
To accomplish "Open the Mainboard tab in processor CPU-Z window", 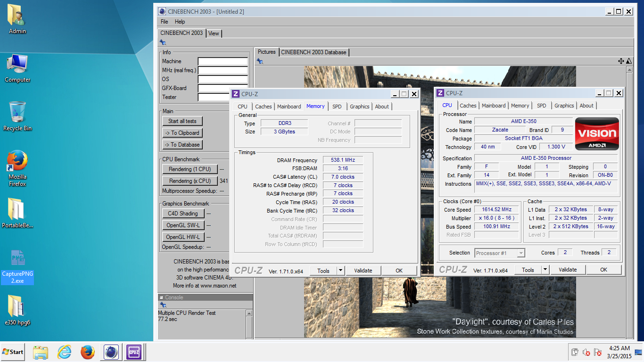I will [494, 106].
